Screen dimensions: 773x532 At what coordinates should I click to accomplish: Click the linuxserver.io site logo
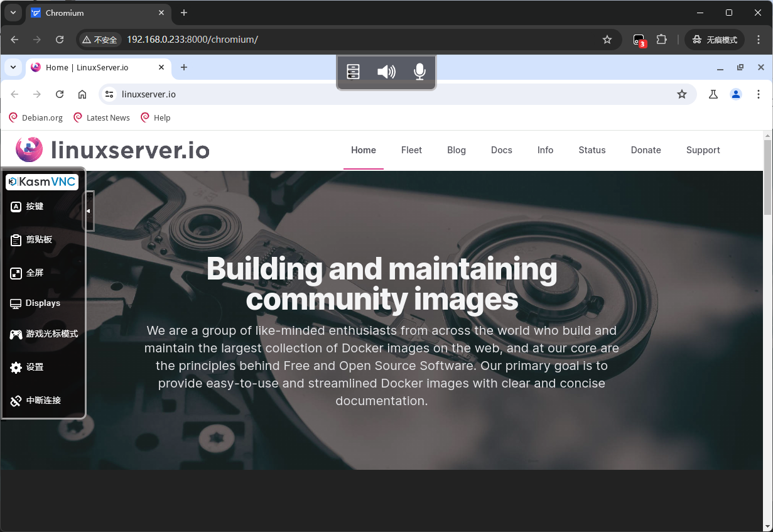(x=112, y=149)
